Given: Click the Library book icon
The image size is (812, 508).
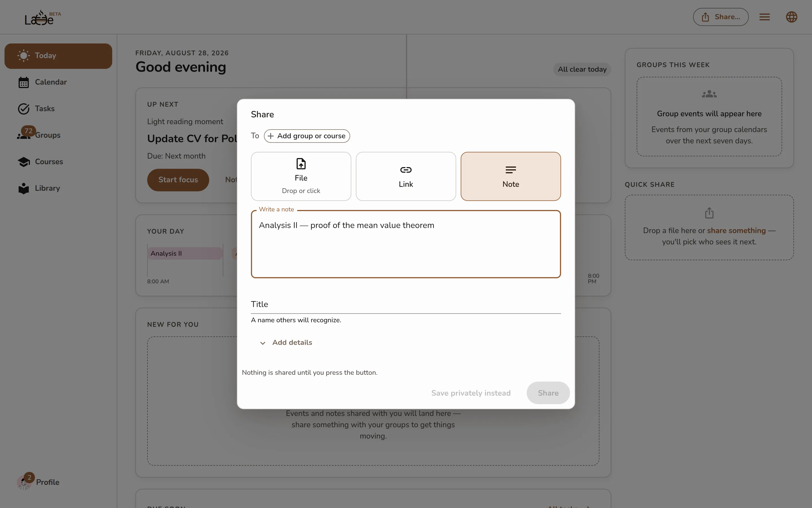Looking at the screenshot, I should 23,189.
